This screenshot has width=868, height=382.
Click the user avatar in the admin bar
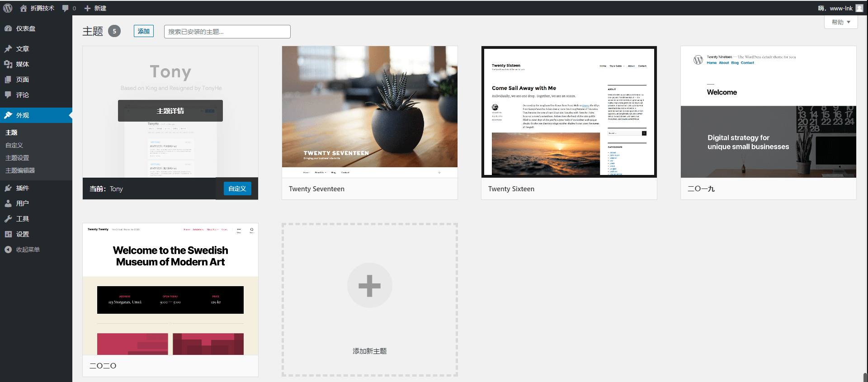tap(859, 8)
